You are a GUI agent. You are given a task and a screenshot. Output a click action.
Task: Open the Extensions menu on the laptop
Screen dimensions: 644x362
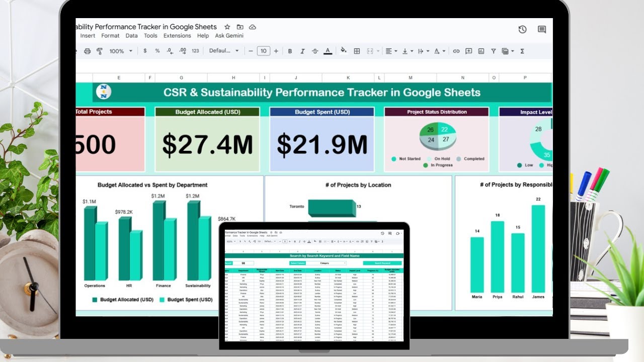pyautogui.click(x=177, y=36)
